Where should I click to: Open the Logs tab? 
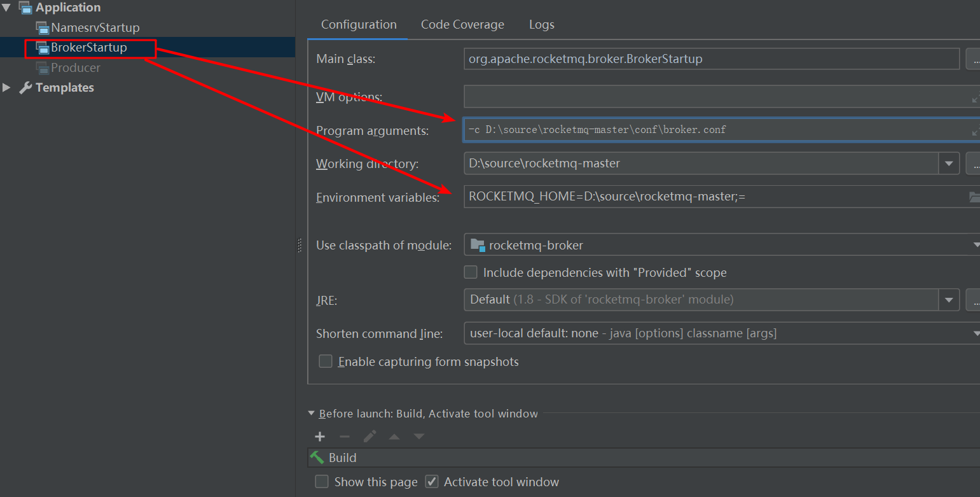coord(542,25)
